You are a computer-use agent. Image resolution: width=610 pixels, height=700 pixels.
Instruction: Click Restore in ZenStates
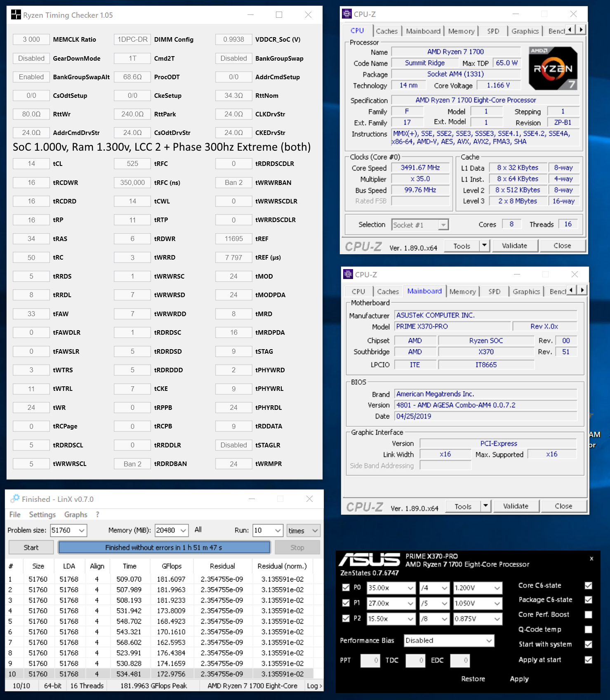click(x=473, y=679)
